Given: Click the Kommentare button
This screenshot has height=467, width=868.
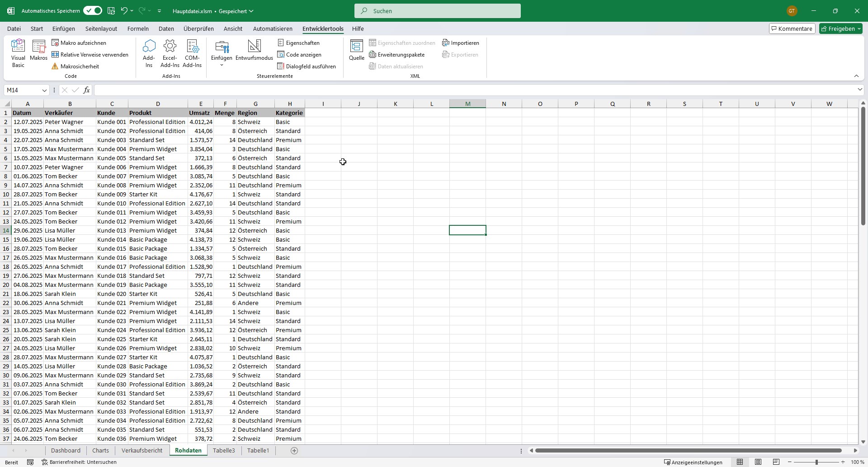Looking at the screenshot, I should point(792,28).
